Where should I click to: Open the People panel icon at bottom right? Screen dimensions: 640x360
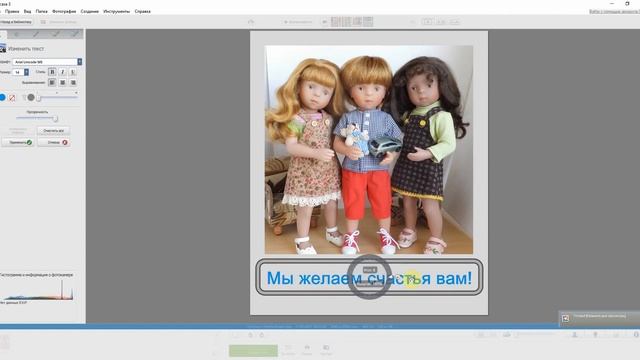point(574,335)
